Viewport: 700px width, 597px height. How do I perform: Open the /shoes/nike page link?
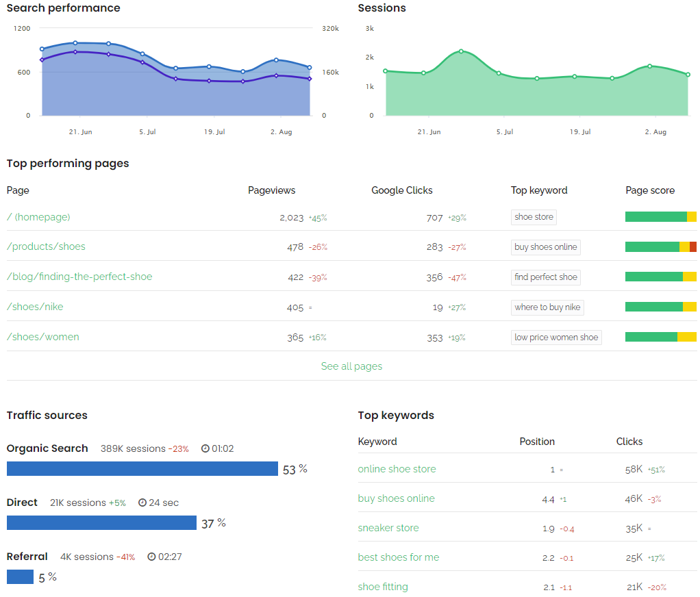[x=35, y=307]
